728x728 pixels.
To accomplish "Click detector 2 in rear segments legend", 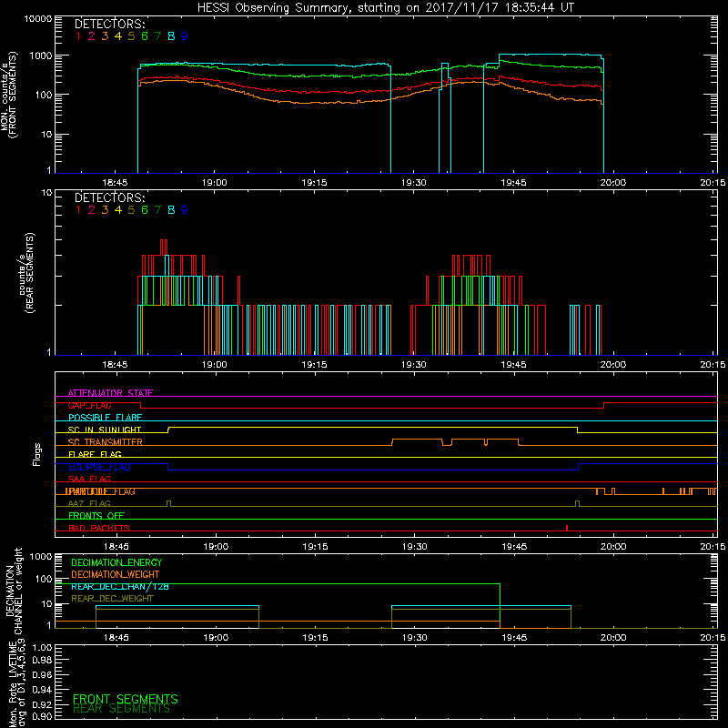I will point(92,210).
